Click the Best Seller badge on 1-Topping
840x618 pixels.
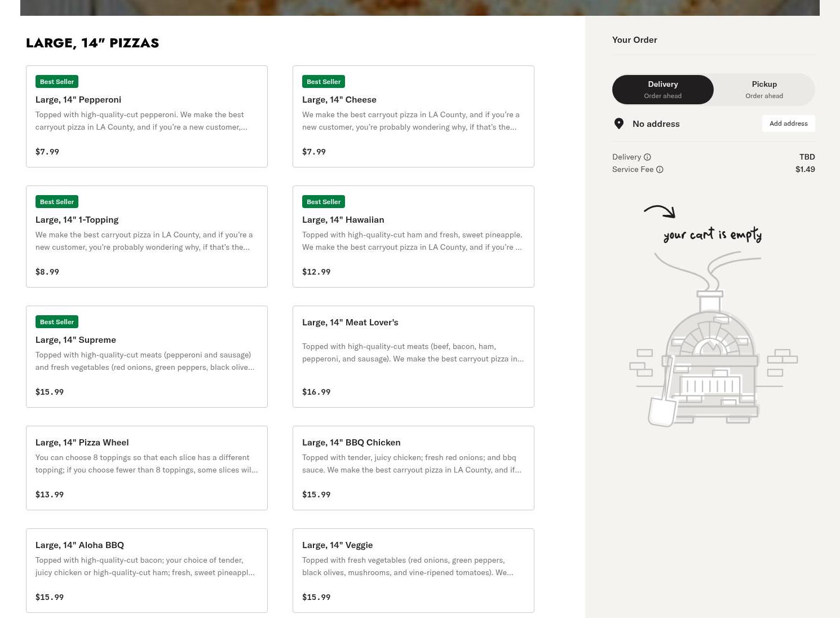57,202
